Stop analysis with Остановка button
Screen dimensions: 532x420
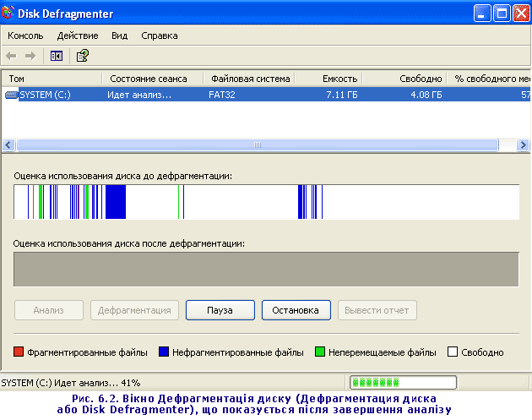click(x=296, y=310)
